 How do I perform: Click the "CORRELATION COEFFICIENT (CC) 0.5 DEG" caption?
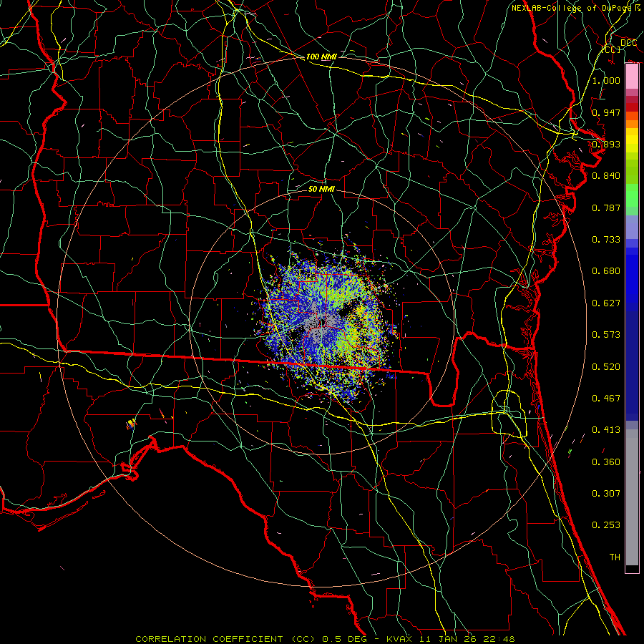pyautogui.click(x=252, y=639)
